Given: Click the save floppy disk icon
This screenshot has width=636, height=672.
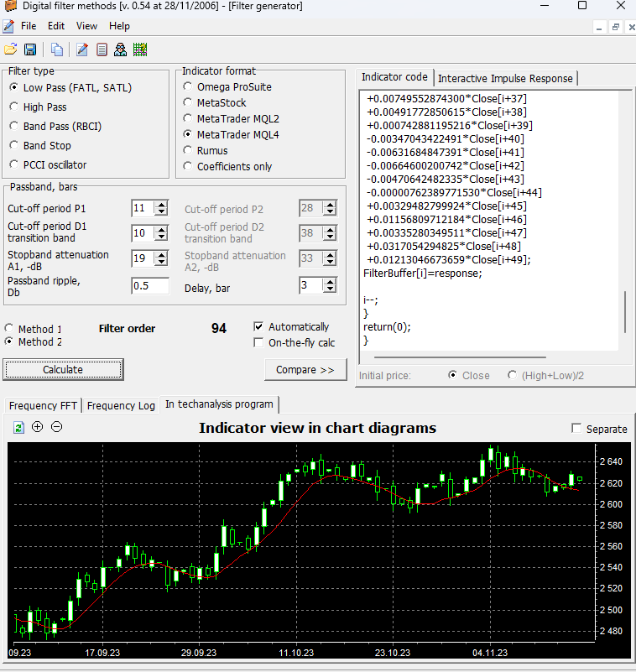Looking at the screenshot, I should pyautogui.click(x=30, y=49).
